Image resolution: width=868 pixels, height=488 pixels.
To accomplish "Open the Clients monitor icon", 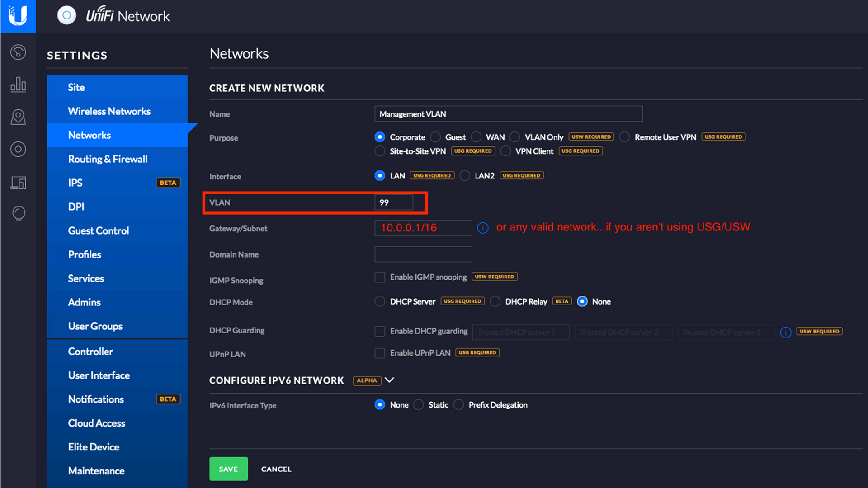I will tap(18, 183).
